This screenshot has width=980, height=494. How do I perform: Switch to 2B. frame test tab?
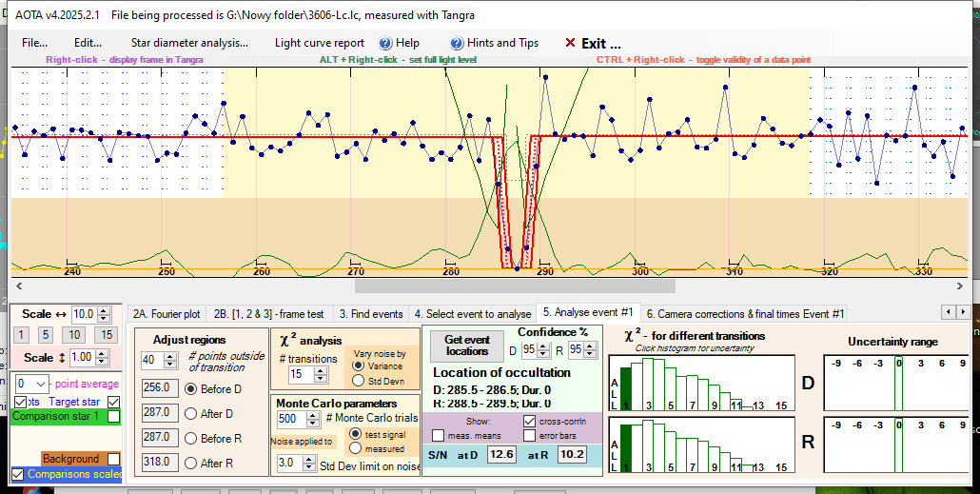point(268,313)
